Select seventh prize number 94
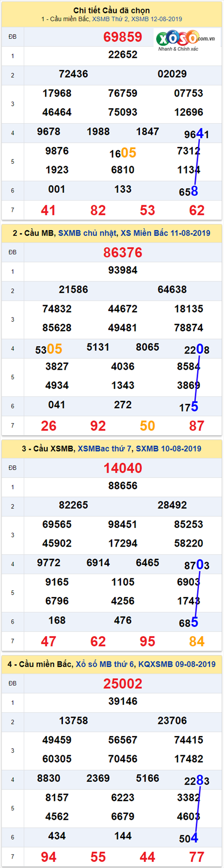The width and height of the screenshot is (224, 868). (x=49, y=857)
